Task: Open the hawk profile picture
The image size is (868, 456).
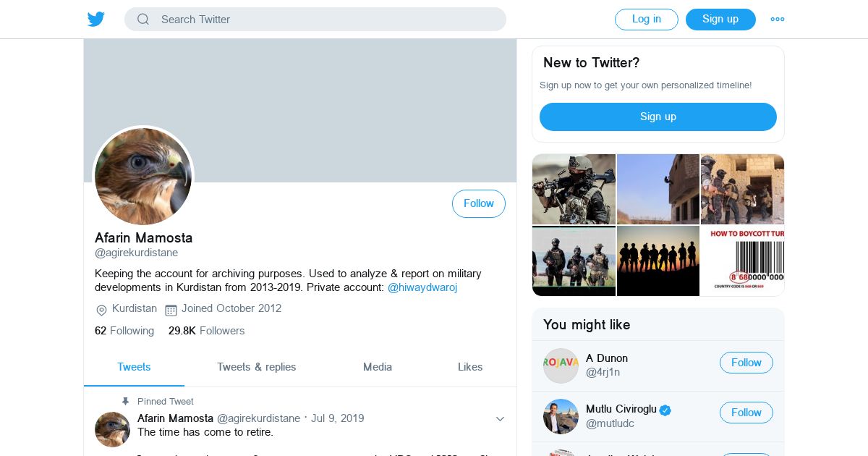Action: point(143,177)
